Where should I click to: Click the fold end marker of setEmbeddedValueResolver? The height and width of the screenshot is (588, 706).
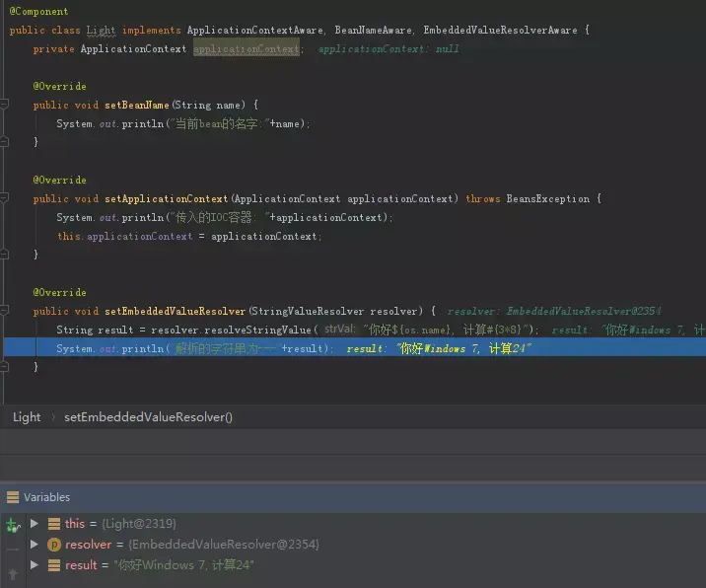tap(4, 367)
